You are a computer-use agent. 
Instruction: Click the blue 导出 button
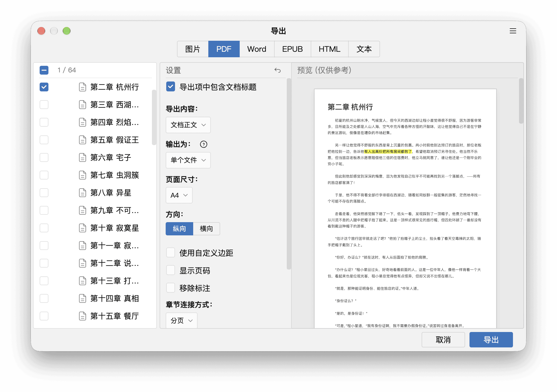pos(491,340)
